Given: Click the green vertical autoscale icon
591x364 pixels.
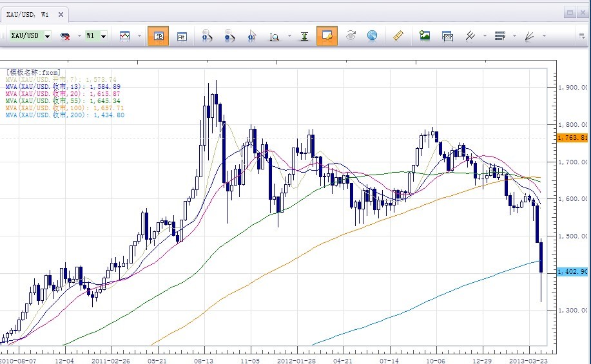Looking at the screenshot, I should (305, 36).
